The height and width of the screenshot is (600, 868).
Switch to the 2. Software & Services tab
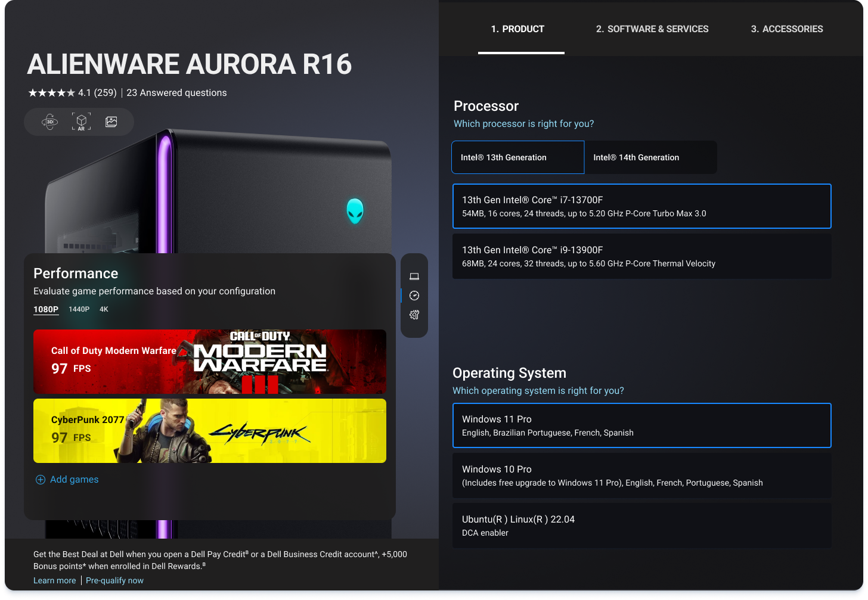(652, 29)
